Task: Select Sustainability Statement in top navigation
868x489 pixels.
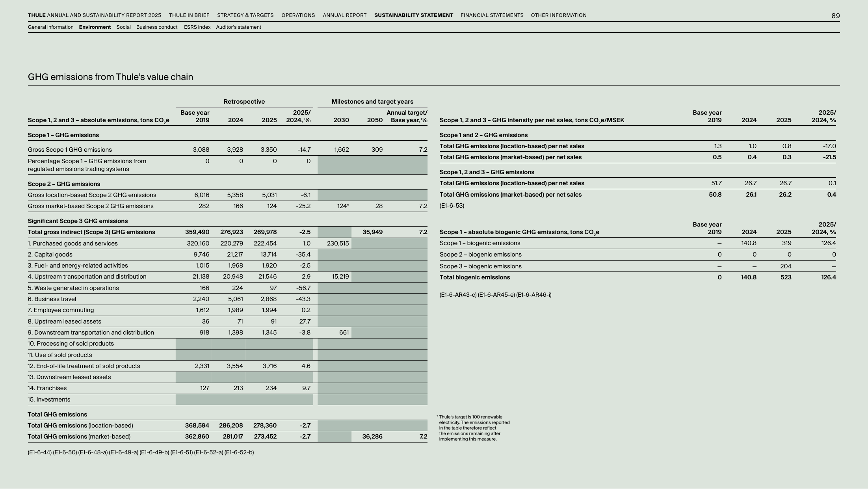Action: point(414,15)
